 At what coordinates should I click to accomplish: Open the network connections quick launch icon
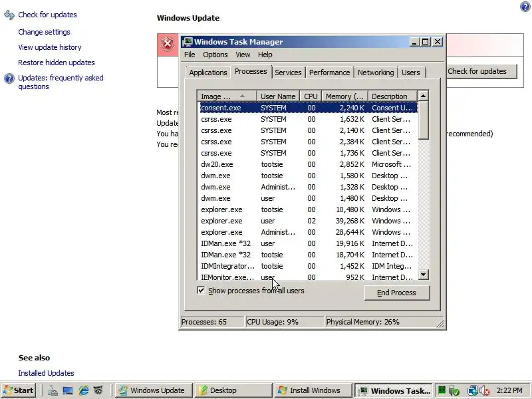pos(53,390)
